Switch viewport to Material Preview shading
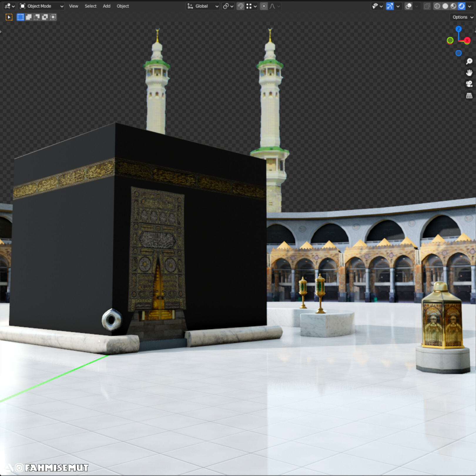 (453, 6)
